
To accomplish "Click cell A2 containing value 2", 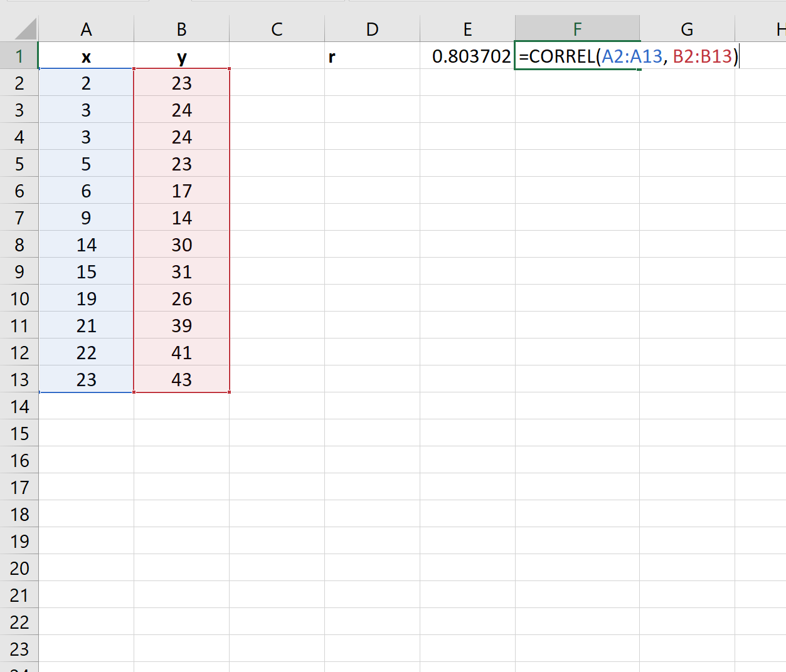I will pyautogui.click(x=86, y=83).
